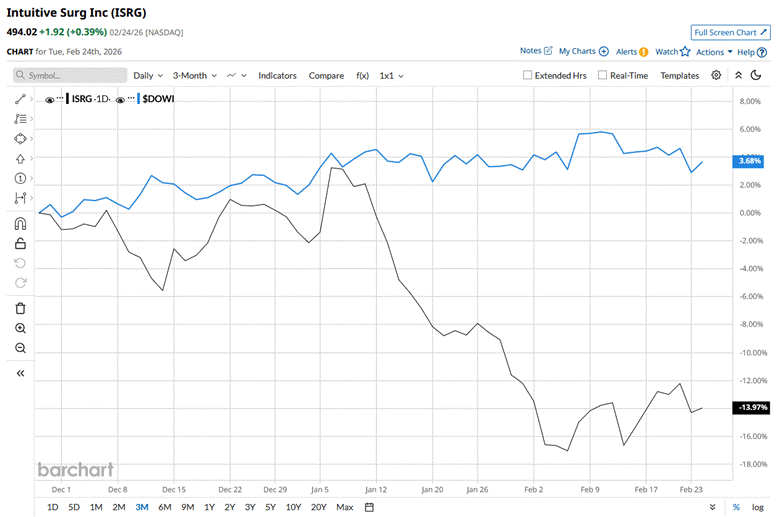The width and height of the screenshot is (780, 517).
Task: Enable the Real-Time checkbox
Action: 602,75
